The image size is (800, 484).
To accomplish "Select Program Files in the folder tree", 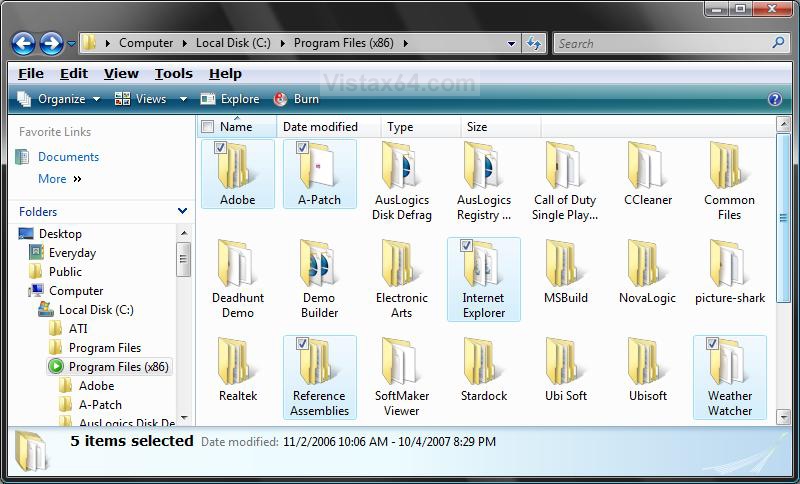I will coord(105,347).
